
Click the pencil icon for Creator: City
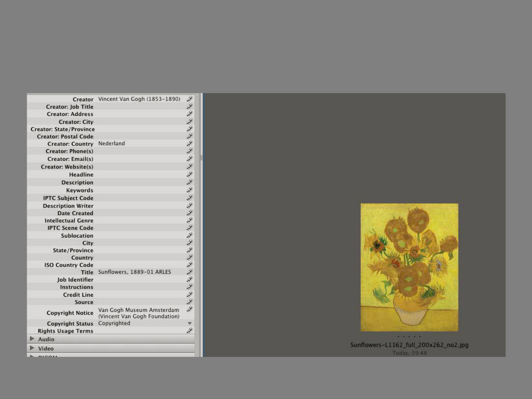pos(190,122)
